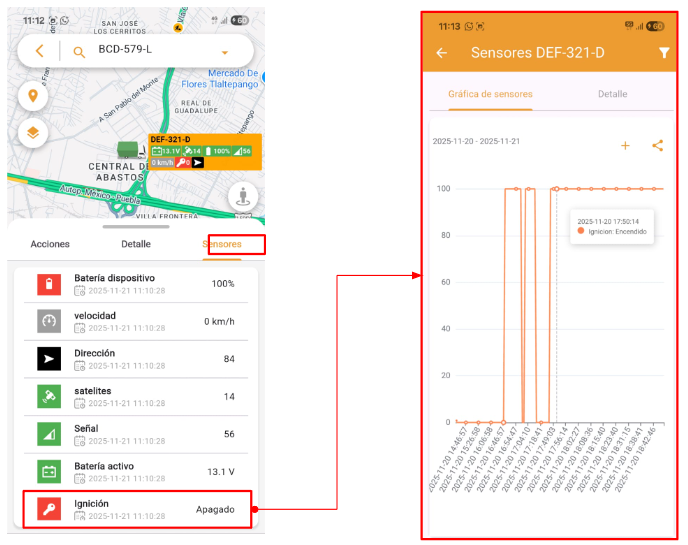Select the Sensores tab
688x545 pixels.
click(x=222, y=244)
